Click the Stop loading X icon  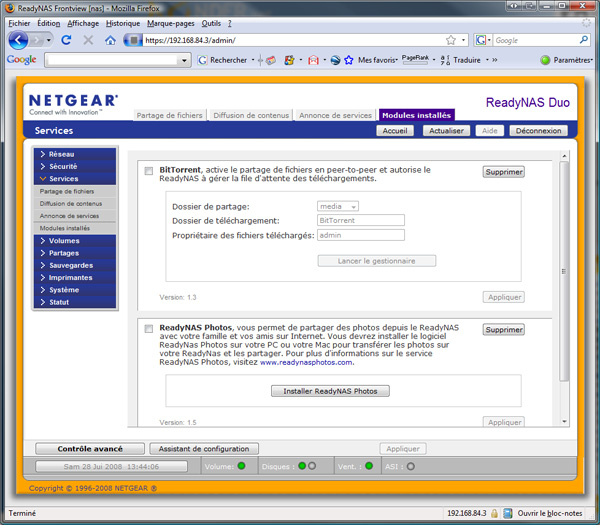88,40
